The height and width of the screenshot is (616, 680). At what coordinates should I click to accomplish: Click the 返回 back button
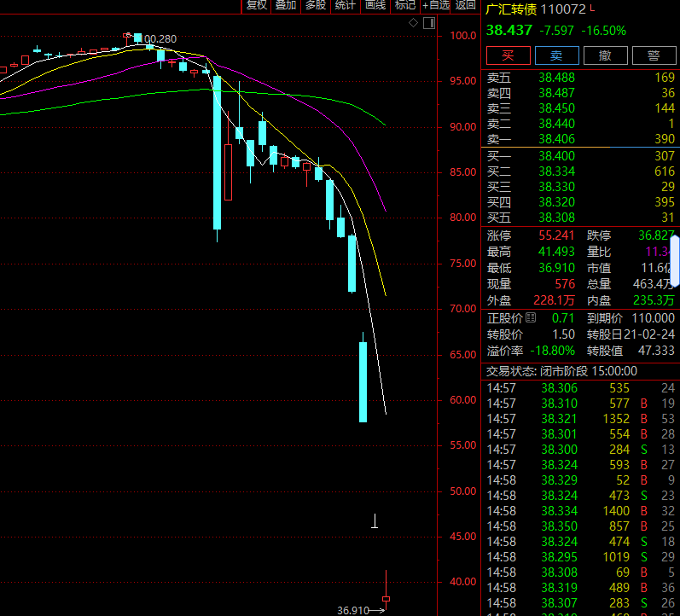(x=466, y=5)
